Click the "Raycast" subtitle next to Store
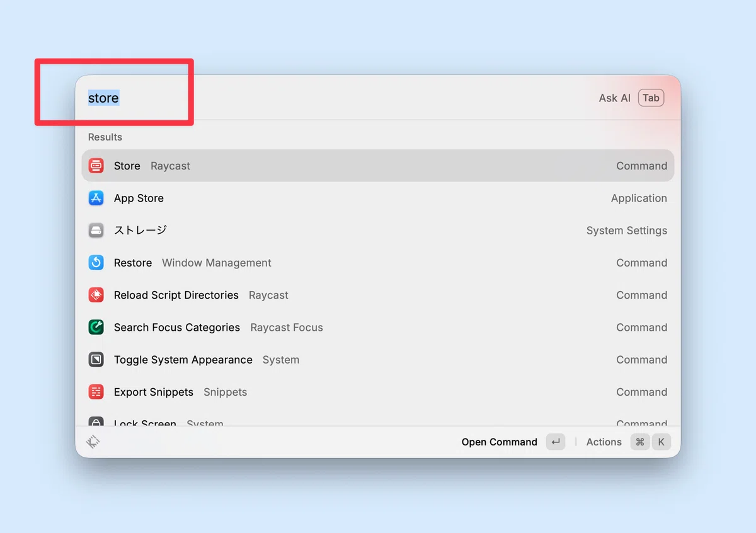Image resolution: width=756 pixels, height=533 pixels. (x=171, y=166)
